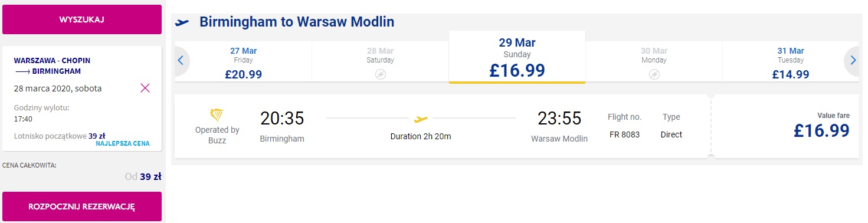Open the Warszawa - Chopin to Birmingham route heading
The width and height of the screenshot is (868, 223).
coord(52,65)
